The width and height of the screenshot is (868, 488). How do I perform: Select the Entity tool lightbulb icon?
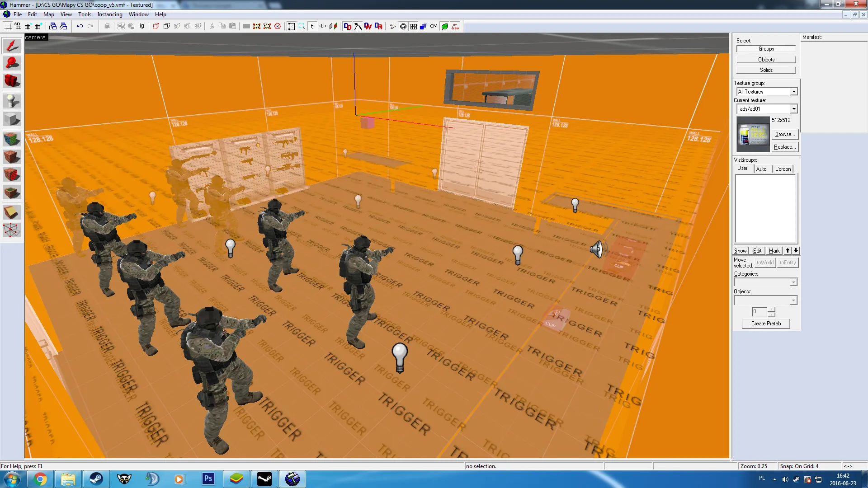[x=12, y=101]
